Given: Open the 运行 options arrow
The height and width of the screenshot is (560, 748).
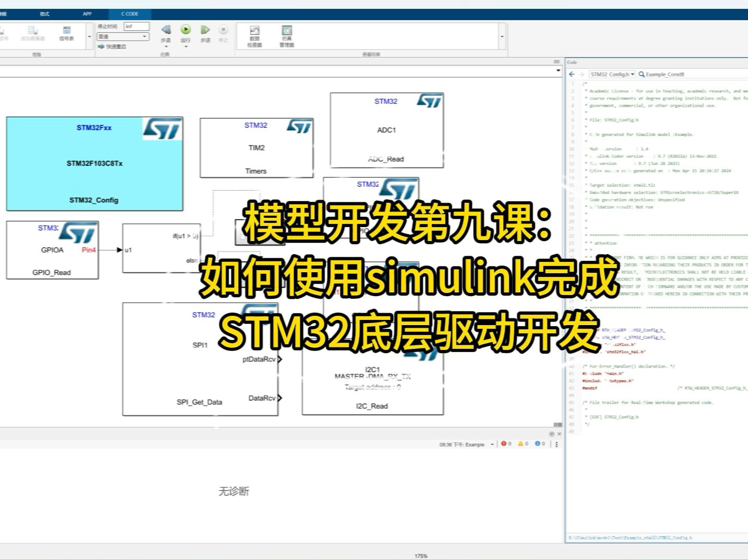Looking at the screenshot, I should (186, 46).
